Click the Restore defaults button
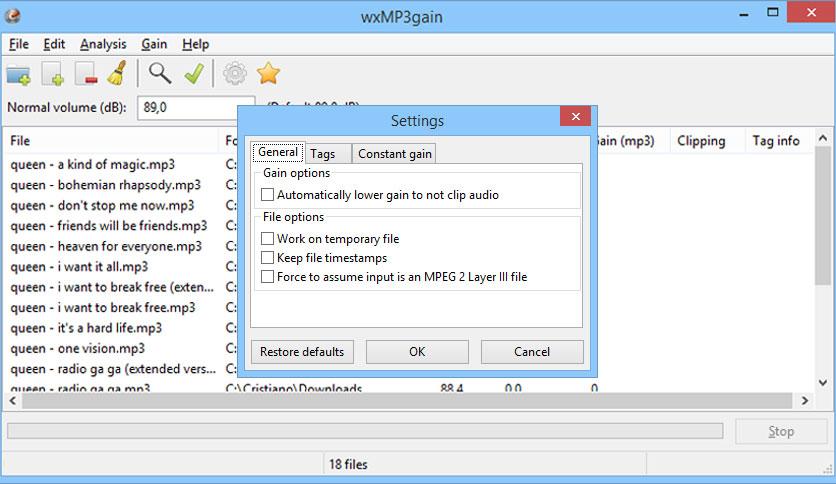Screen dimensions: 836x484 (x=302, y=352)
